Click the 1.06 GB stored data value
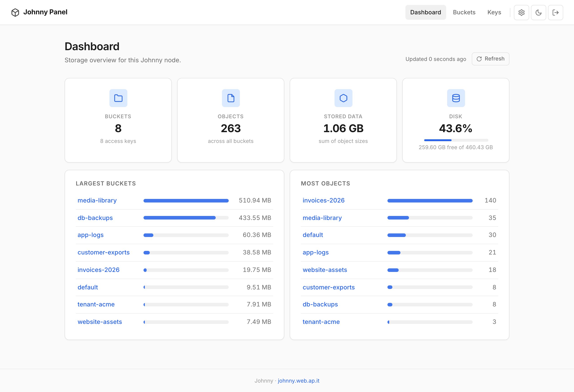The width and height of the screenshot is (574, 392). tap(343, 128)
